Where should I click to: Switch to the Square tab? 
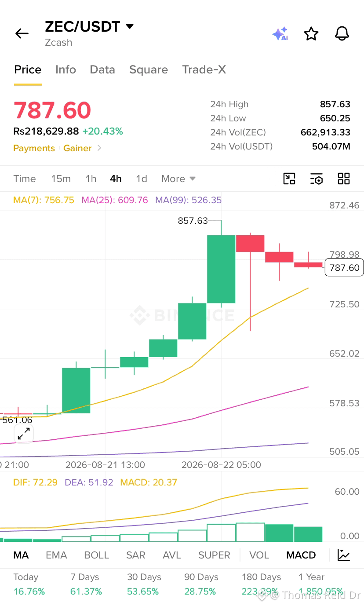[x=149, y=69]
